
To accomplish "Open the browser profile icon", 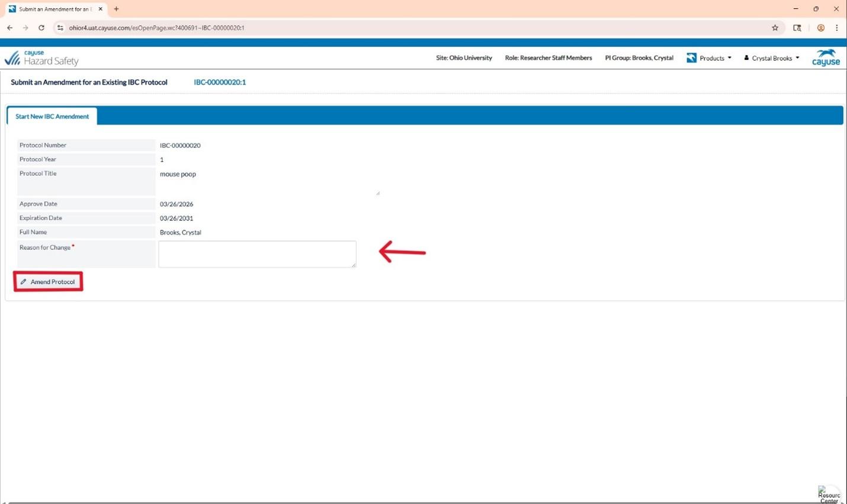I will coord(820,28).
